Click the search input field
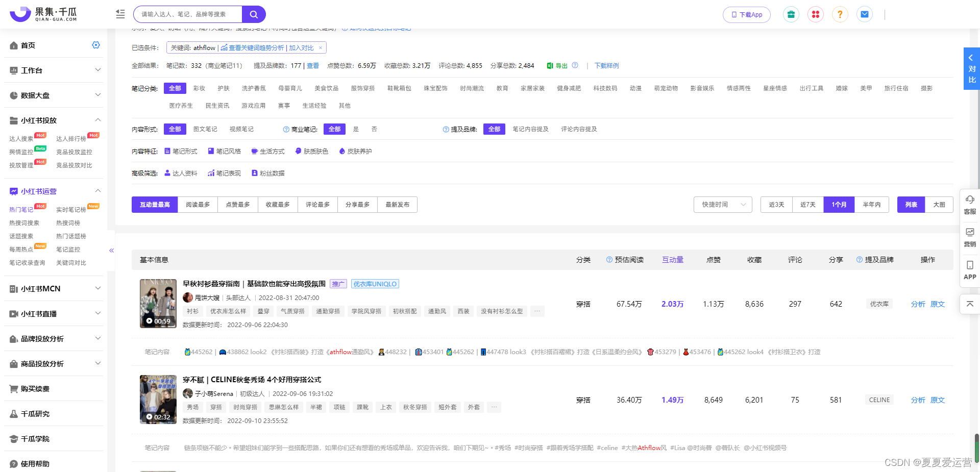Image resolution: width=980 pixels, height=472 pixels. (x=188, y=14)
